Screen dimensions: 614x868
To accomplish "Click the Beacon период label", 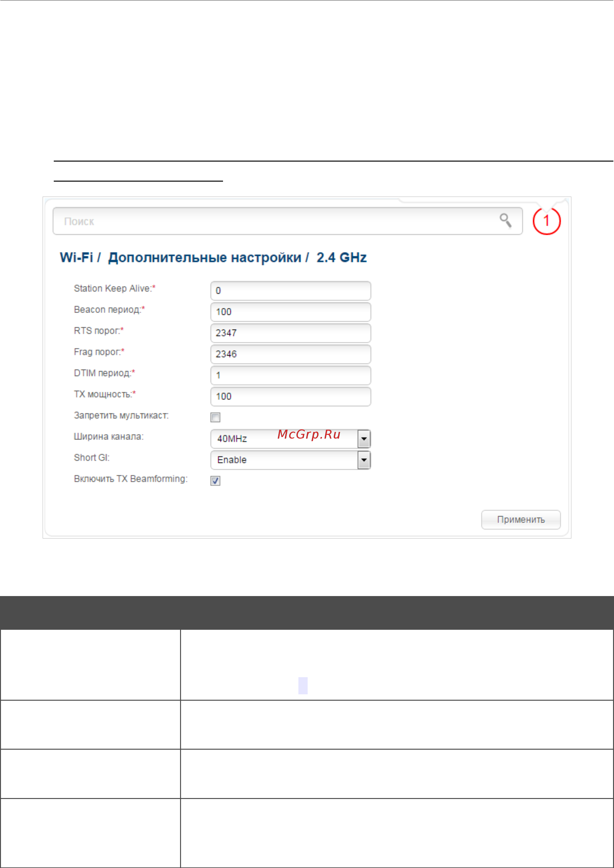I will tap(109, 309).
